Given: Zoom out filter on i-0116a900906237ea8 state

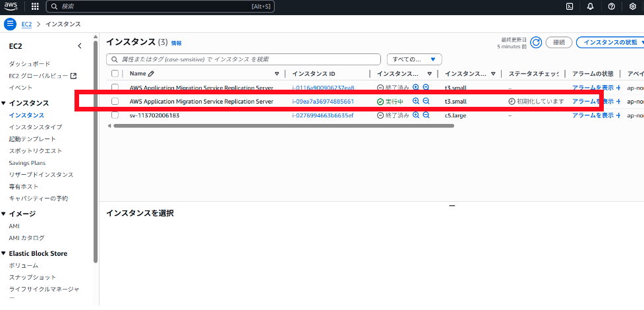Looking at the screenshot, I should coord(426,87).
